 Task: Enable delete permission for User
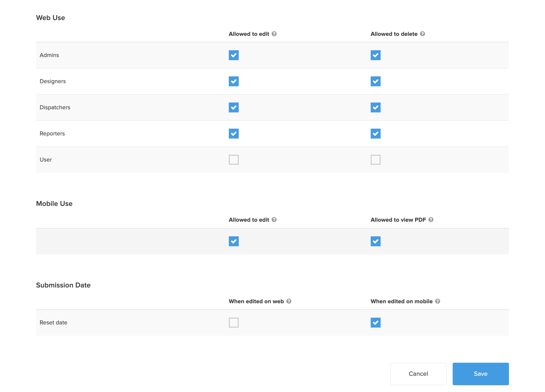click(375, 160)
